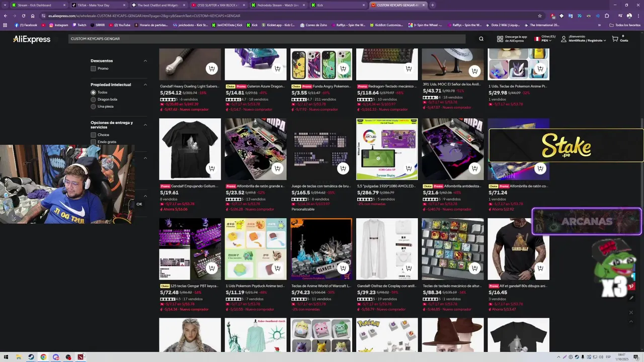
Task: Open the AliExpress shopping cart
Action: (619, 39)
